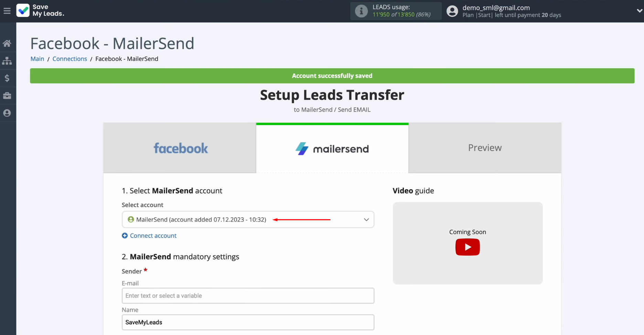
Task: Open the user profile sidebar icon
Action: coord(7,113)
